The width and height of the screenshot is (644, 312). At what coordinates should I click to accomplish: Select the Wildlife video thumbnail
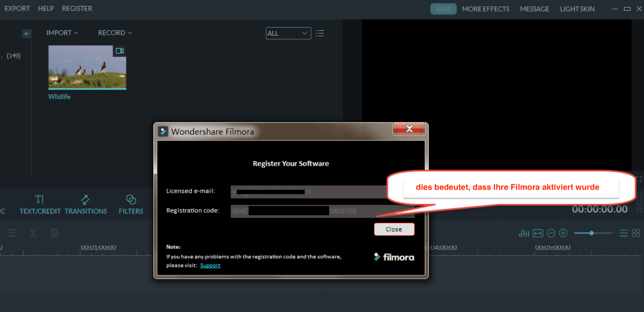coord(87,67)
